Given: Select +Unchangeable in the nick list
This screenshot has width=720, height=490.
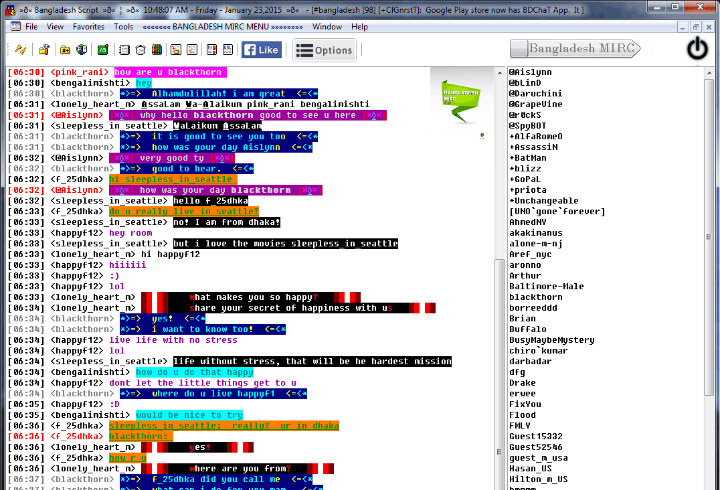Looking at the screenshot, I should [x=544, y=201].
